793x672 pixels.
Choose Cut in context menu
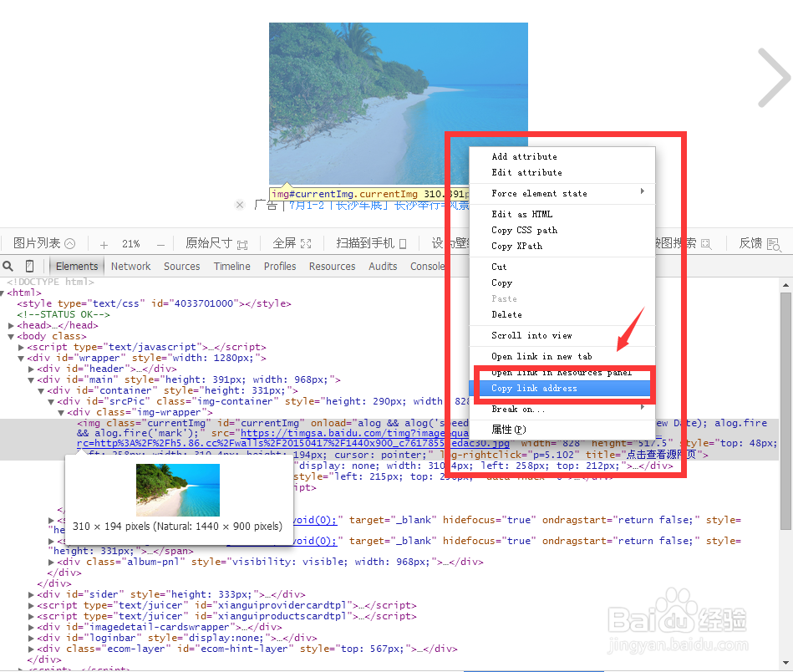tap(562, 267)
